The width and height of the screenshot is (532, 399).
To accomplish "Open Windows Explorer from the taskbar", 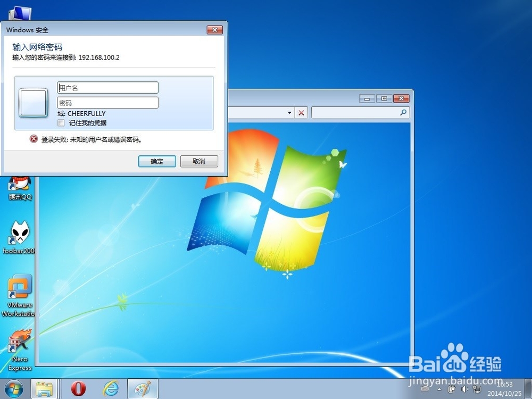I will click(45, 389).
